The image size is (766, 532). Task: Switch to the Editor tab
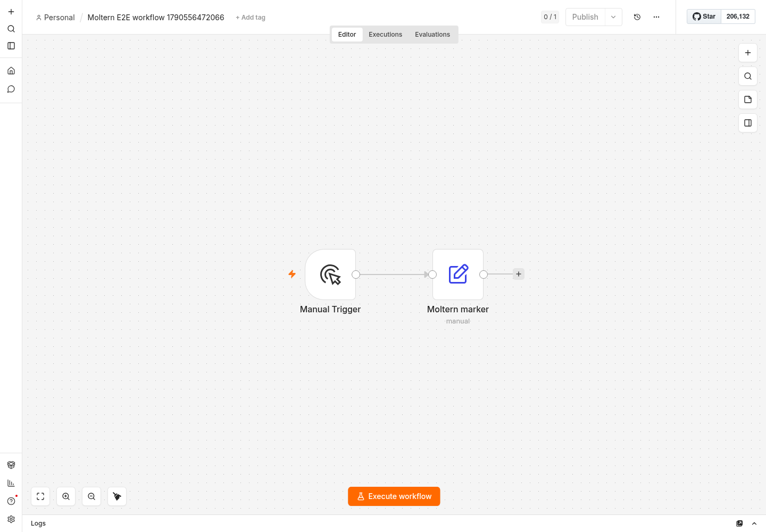347,35
